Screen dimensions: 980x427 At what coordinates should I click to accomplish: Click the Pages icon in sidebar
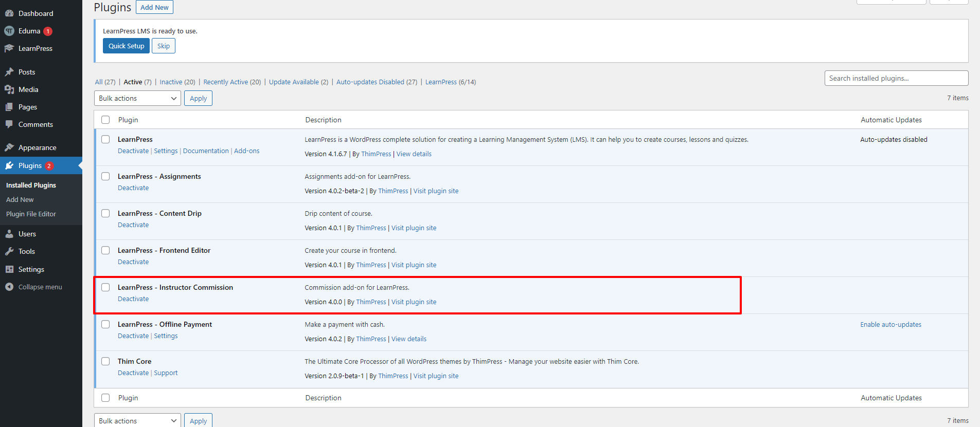point(9,107)
